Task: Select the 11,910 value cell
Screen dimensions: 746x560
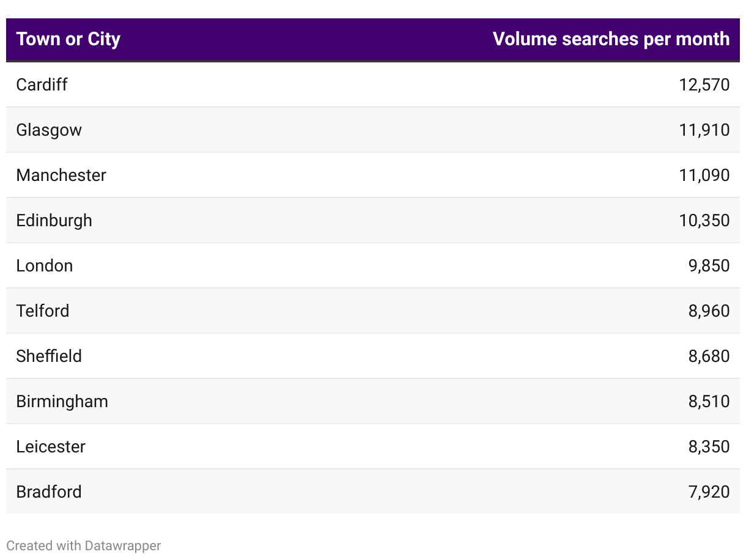Action: [x=704, y=130]
